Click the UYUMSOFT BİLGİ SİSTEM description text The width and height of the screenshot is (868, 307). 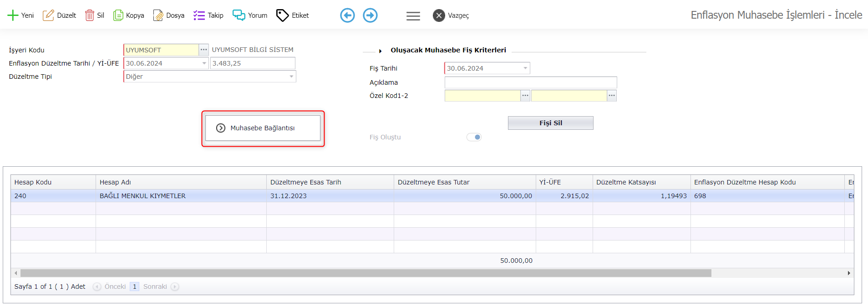pyautogui.click(x=253, y=50)
